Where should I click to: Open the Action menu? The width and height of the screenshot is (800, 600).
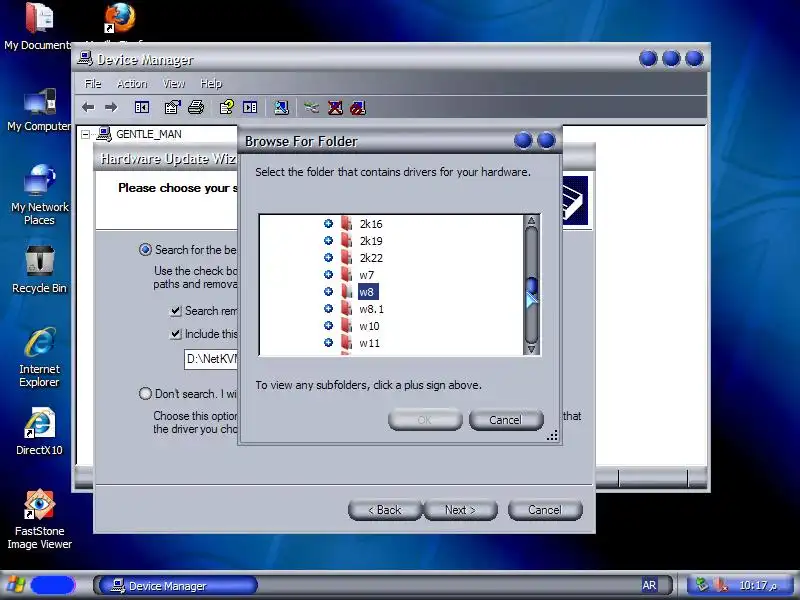pos(132,83)
